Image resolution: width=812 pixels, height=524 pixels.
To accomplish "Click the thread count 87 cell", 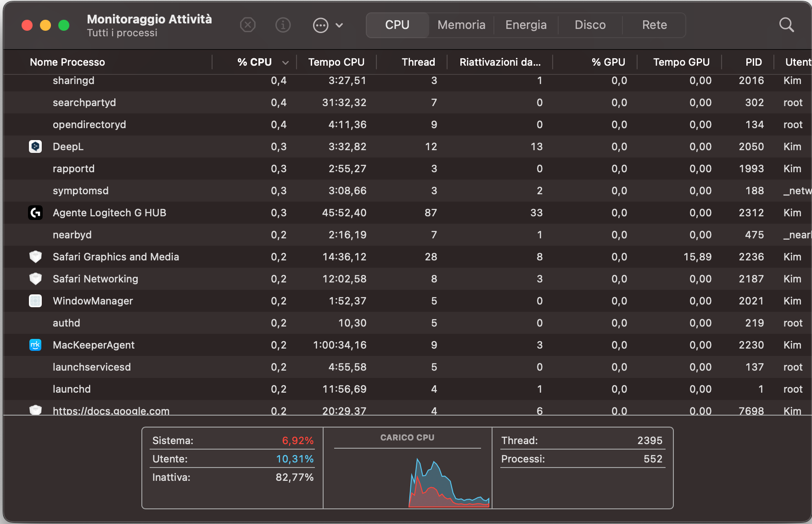I will tap(431, 213).
